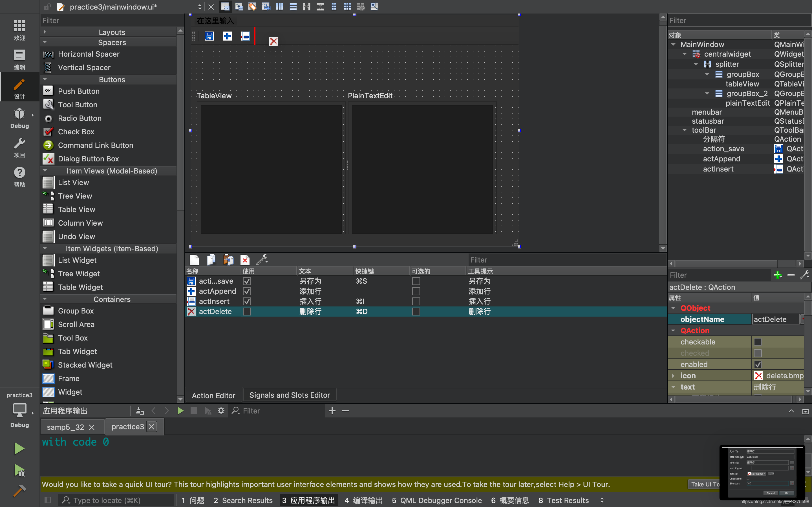Screen dimensions: 812x507
Task: Expand the Layouts widget category
Action: click(x=45, y=32)
